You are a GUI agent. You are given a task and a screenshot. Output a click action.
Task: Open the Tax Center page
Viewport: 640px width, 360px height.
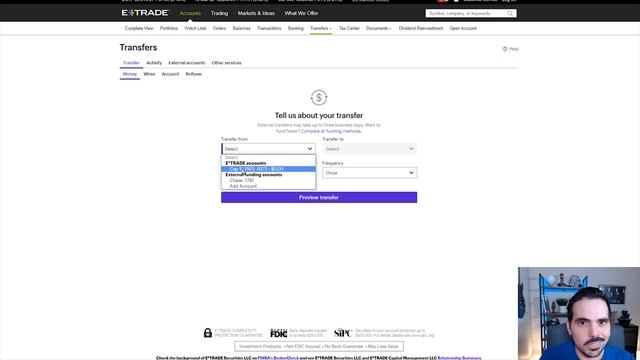[x=349, y=29]
